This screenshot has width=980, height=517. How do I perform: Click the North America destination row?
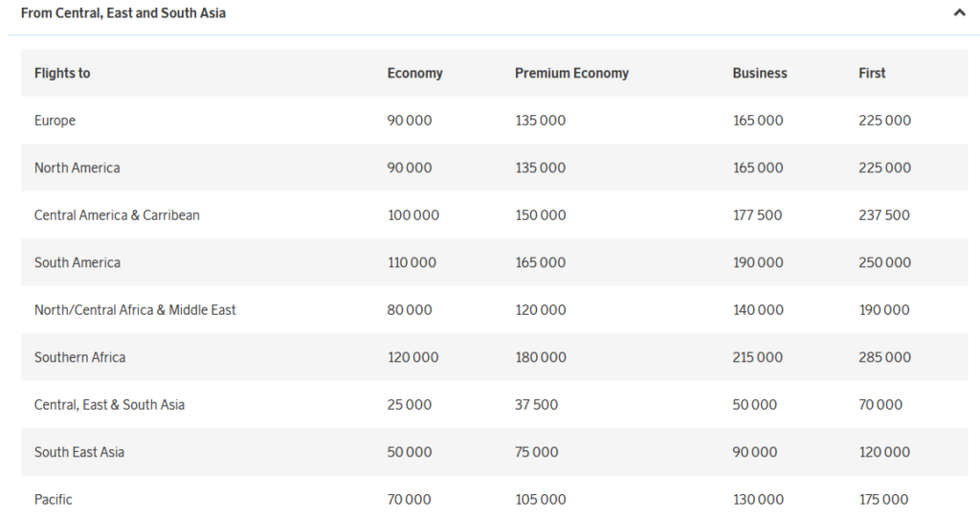pyautogui.click(x=78, y=168)
